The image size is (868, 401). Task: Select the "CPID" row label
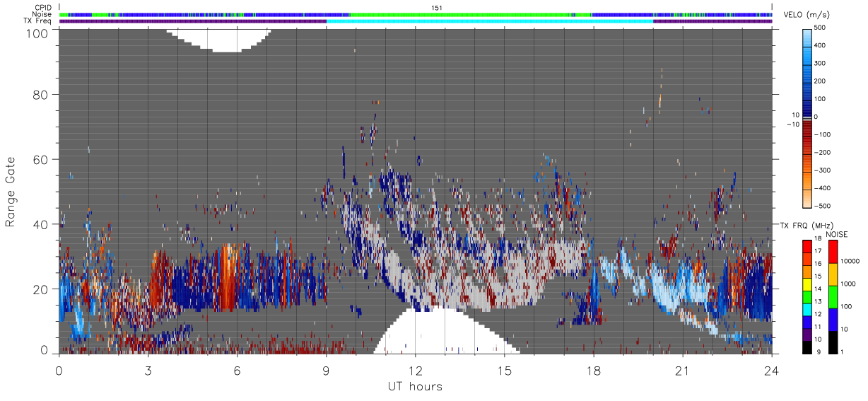coord(44,8)
